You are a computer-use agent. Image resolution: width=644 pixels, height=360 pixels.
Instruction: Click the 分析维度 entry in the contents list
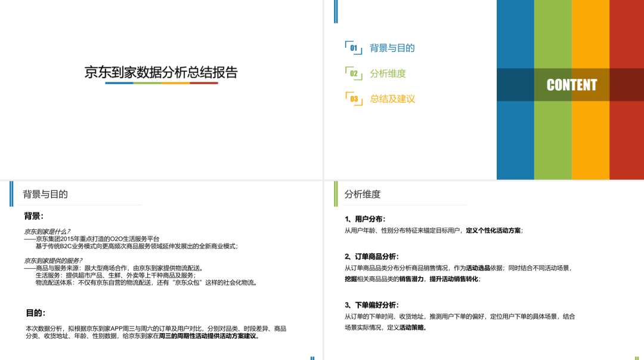388,73
